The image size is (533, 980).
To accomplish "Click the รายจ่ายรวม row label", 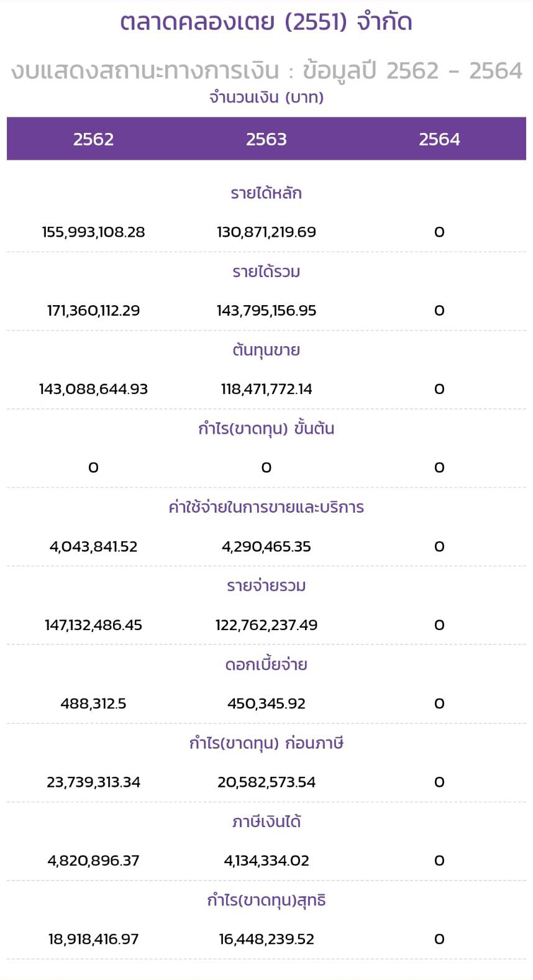I will coord(266,585).
